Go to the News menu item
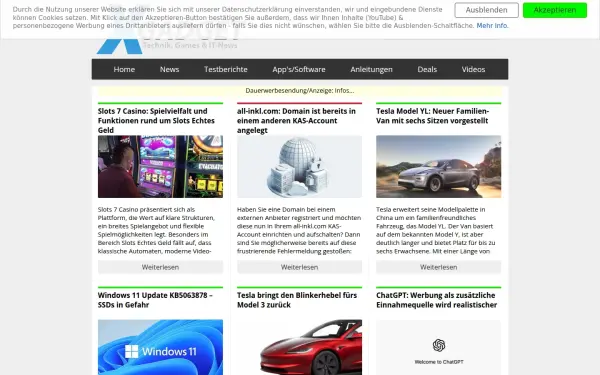Screen dimensions: 600x375 pyautogui.click(x=170, y=69)
